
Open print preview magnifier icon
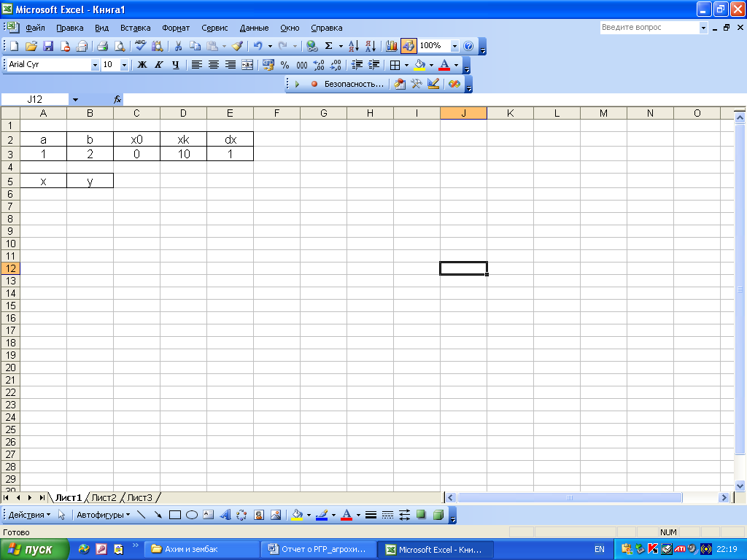pyautogui.click(x=119, y=46)
